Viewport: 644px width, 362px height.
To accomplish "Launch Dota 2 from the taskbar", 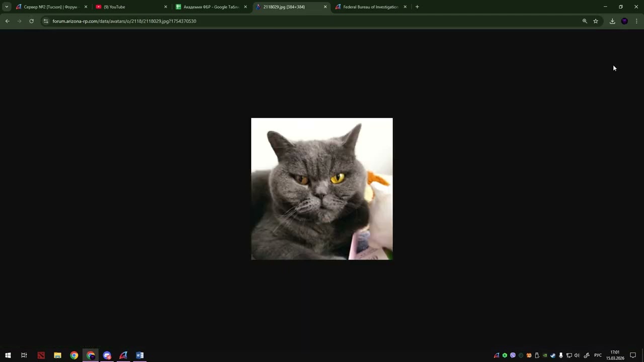I will (41, 355).
